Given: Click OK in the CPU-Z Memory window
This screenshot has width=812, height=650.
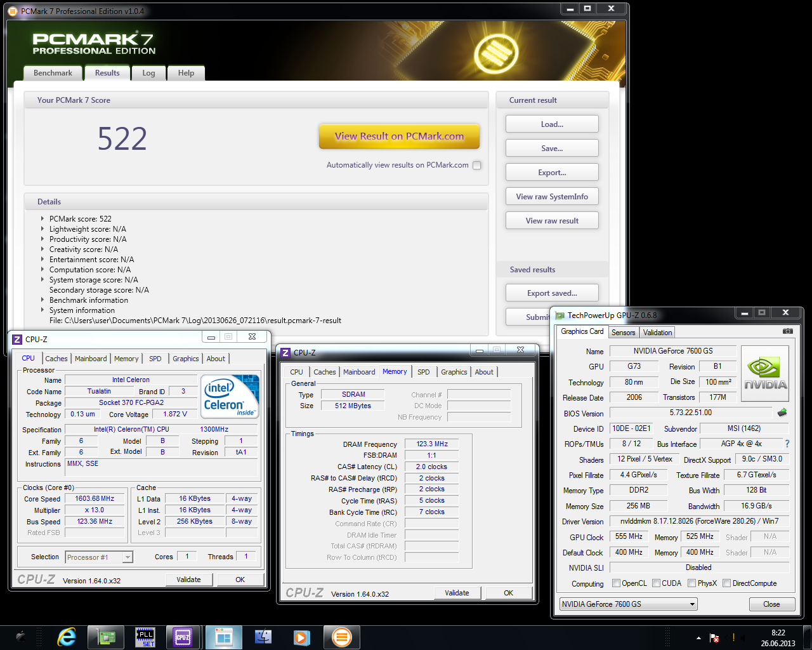Looking at the screenshot, I should 508,593.
